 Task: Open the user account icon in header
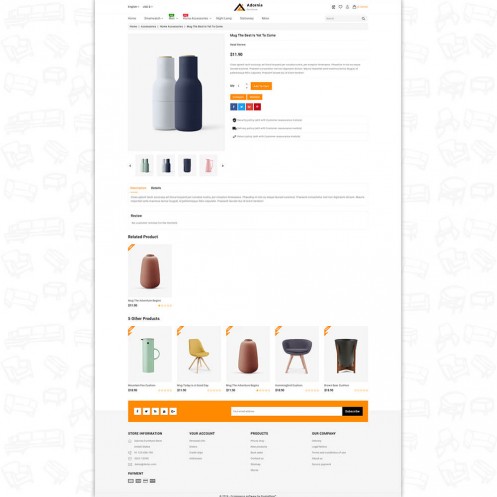[x=347, y=7]
